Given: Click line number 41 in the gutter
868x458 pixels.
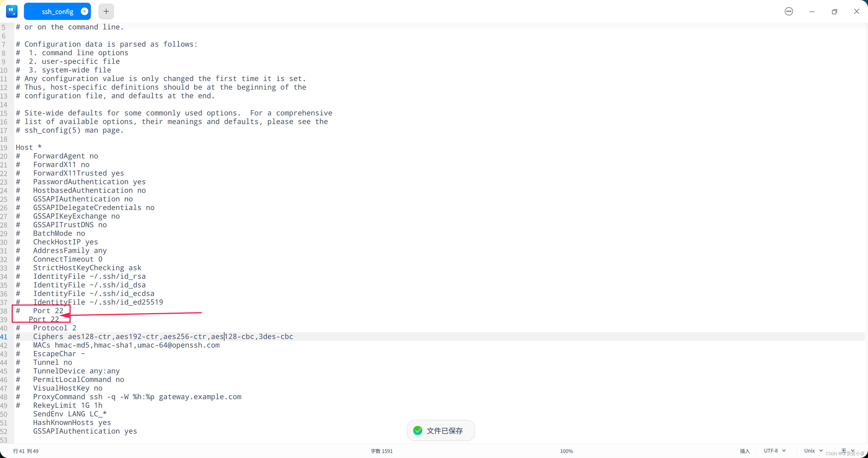Looking at the screenshot, I should click(x=4, y=337).
